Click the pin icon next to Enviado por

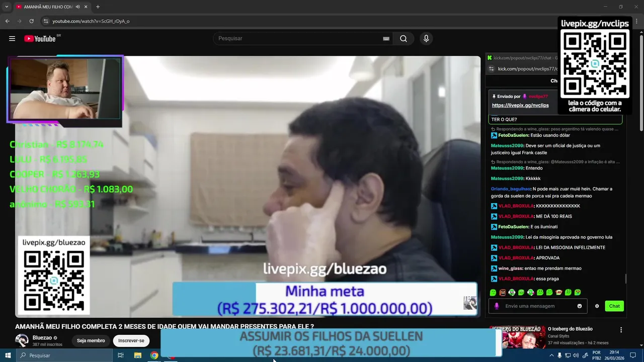click(x=494, y=97)
